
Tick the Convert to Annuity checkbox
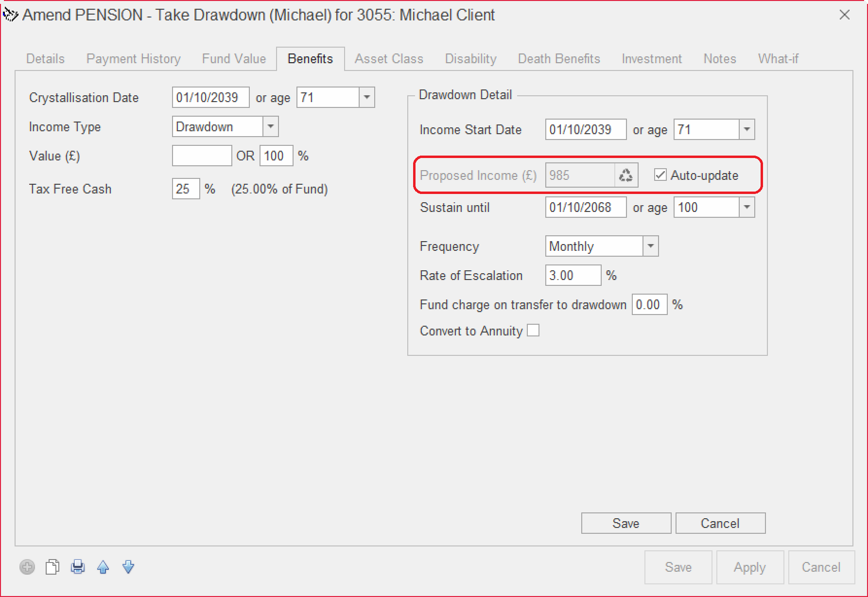pyautogui.click(x=533, y=331)
